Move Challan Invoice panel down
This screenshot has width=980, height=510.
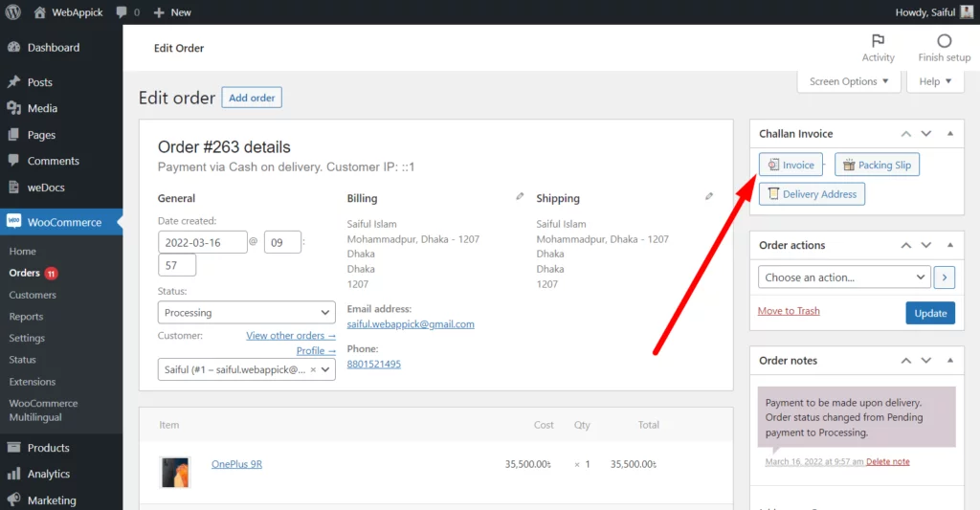coord(926,134)
